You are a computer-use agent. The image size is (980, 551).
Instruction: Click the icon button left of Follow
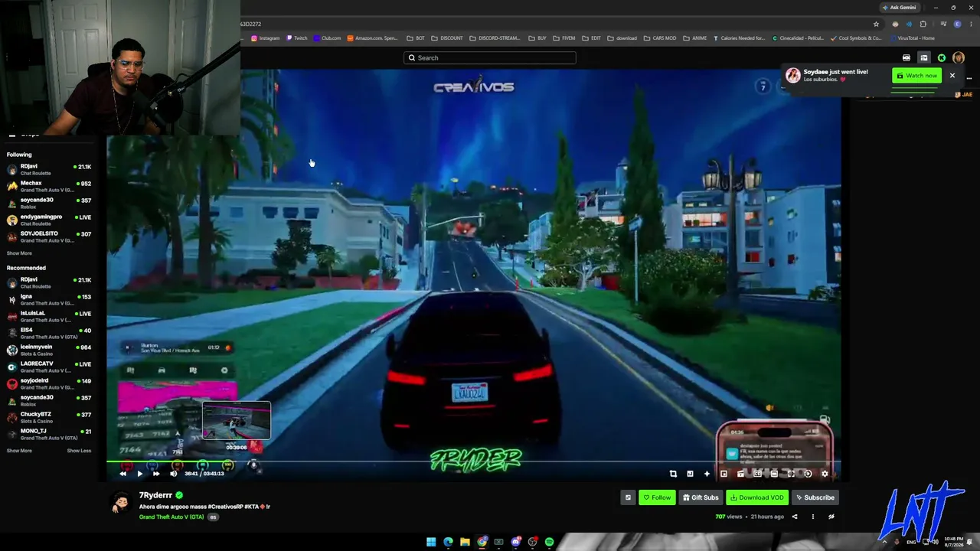(x=628, y=497)
